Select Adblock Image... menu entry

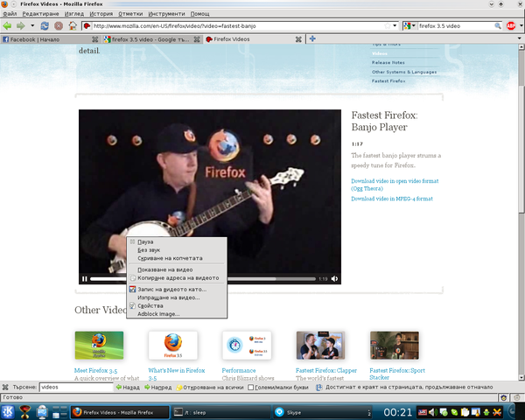177,314
